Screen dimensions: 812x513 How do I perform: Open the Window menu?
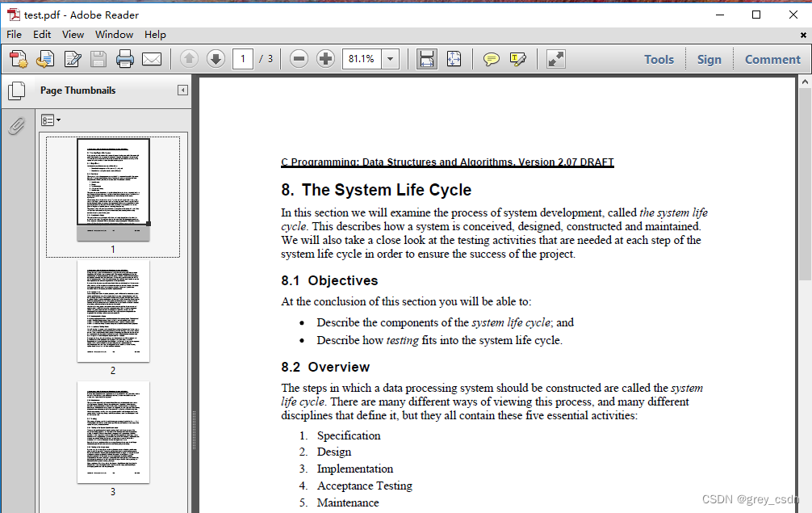[x=114, y=34]
